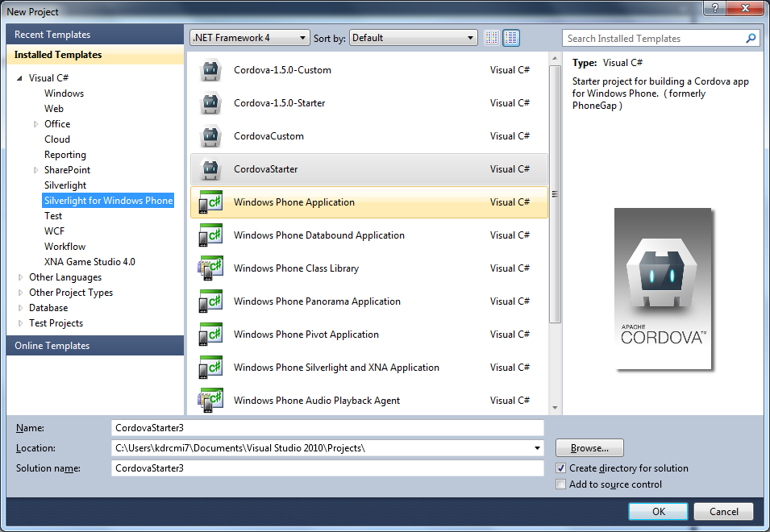This screenshot has width=770, height=532.
Task: Click the Windows Phone Class Library icon
Action: coord(210,268)
